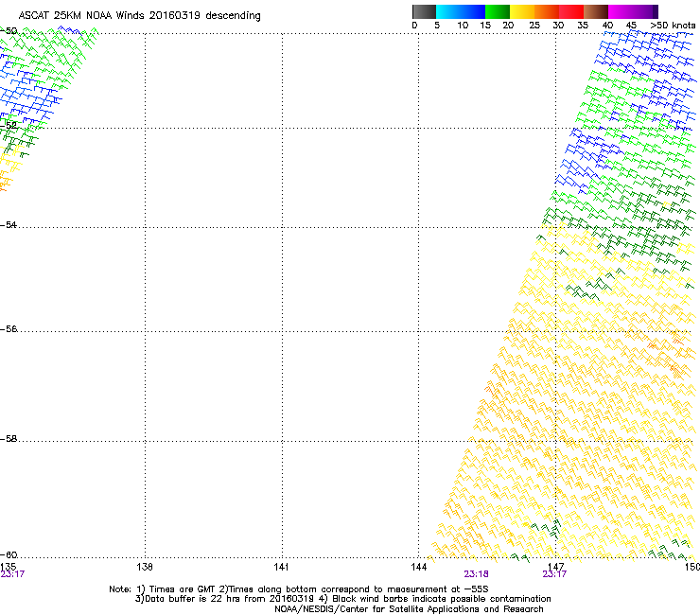The width and height of the screenshot is (700, 615).
Task: Click the green 15-20 knots color segment
Action: pos(498,11)
